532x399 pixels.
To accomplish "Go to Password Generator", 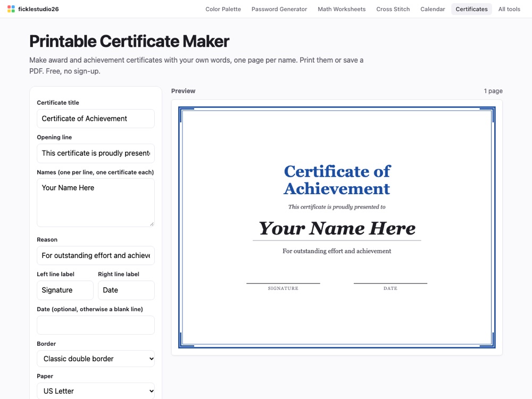I will click(x=279, y=9).
